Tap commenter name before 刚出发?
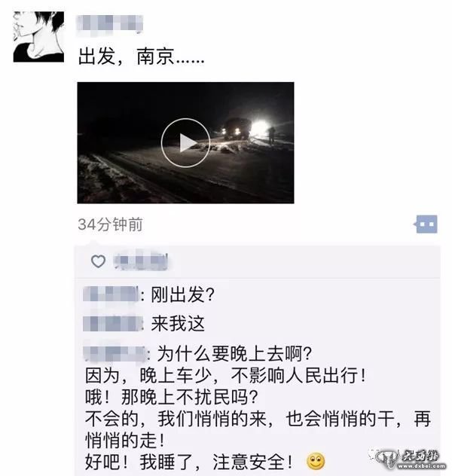 (x=111, y=294)
